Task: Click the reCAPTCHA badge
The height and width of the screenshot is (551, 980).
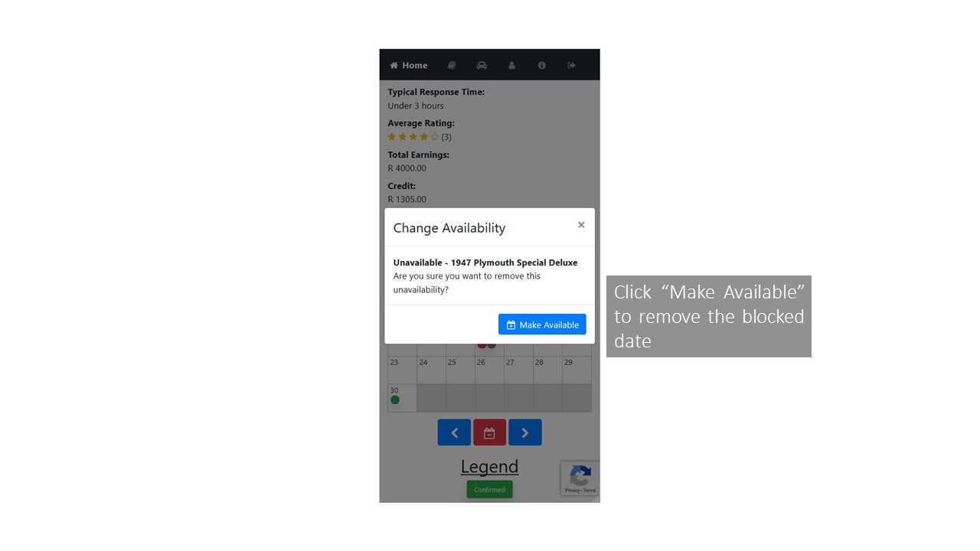Action: coord(580,478)
